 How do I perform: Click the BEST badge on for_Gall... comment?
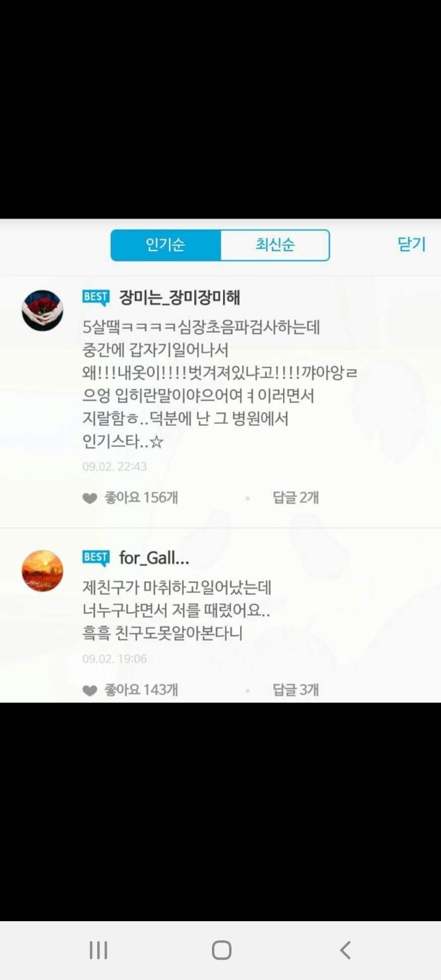(x=96, y=558)
